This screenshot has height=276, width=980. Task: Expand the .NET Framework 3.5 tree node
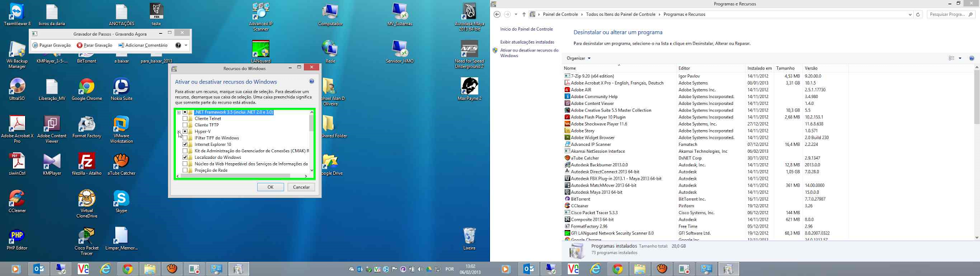pyautogui.click(x=179, y=112)
